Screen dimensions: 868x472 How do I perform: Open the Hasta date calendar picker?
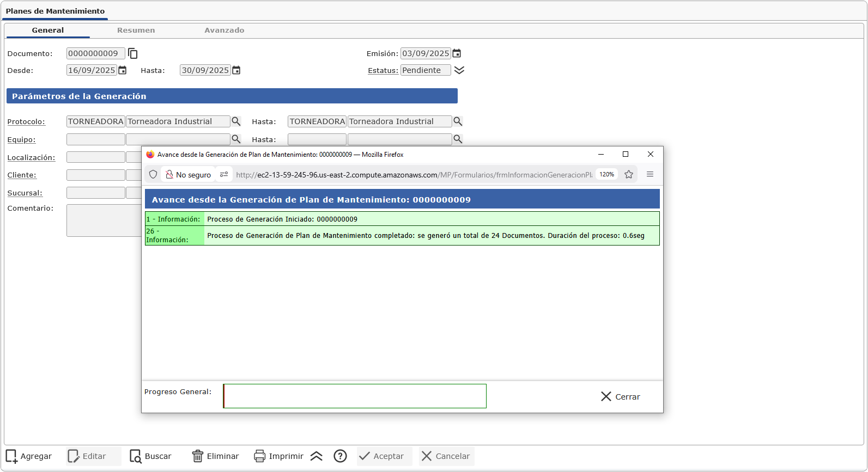click(236, 70)
